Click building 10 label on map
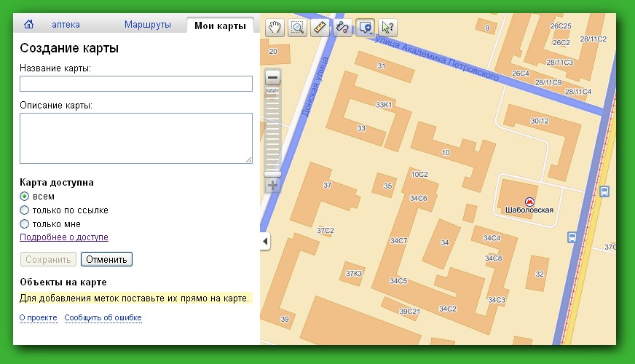 coord(446,153)
